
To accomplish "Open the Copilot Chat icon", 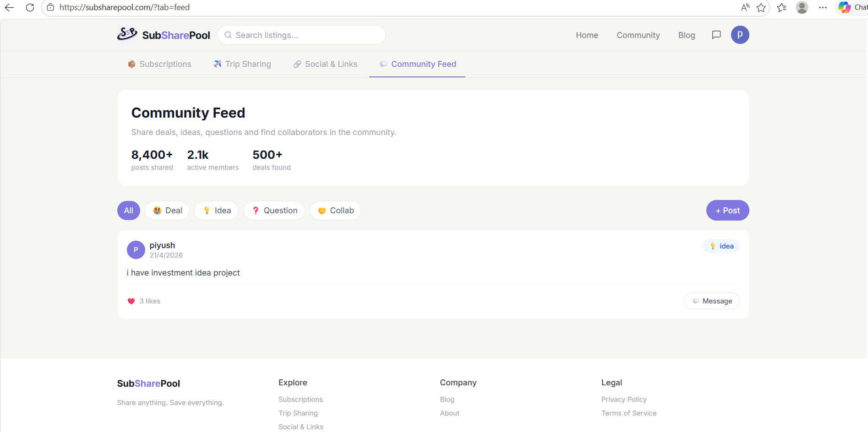I will 844,7.
